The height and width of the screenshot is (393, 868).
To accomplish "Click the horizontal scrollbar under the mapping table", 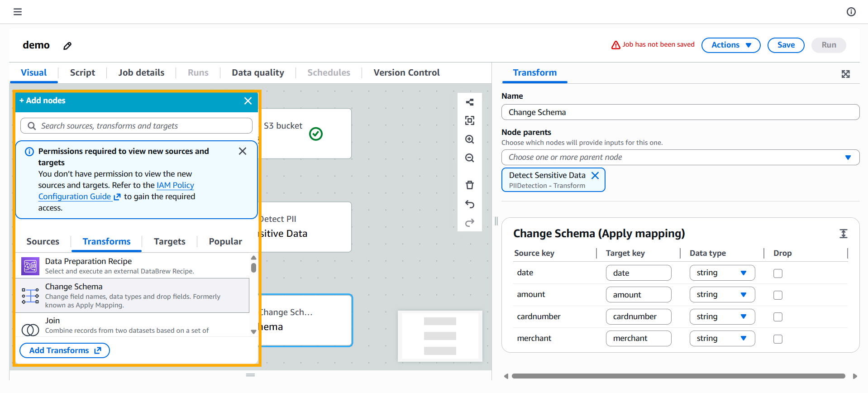I will [x=678, y=376].
